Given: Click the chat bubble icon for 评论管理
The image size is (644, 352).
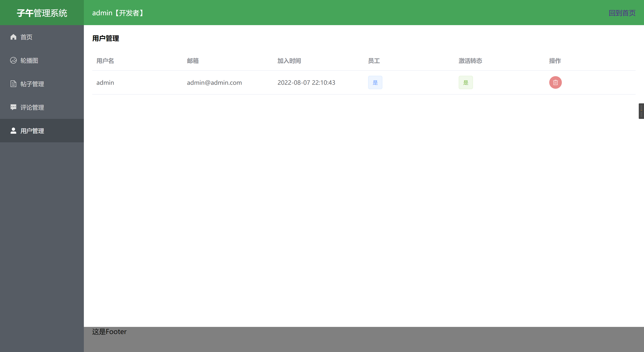Looking at the screenshot, I should (13, 107).
